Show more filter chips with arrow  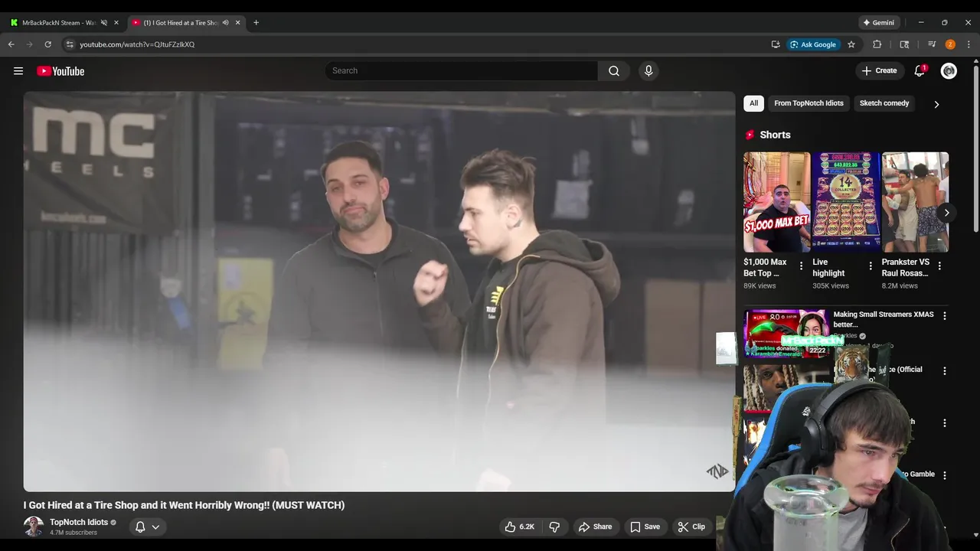[x=936, y=104]
